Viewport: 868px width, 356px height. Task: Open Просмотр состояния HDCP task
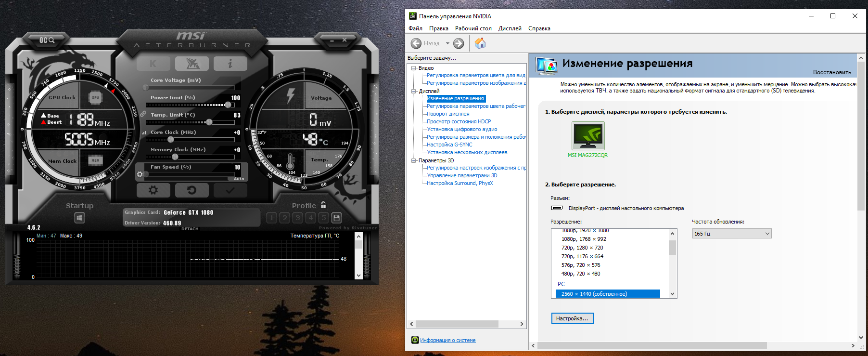point(459,121)
